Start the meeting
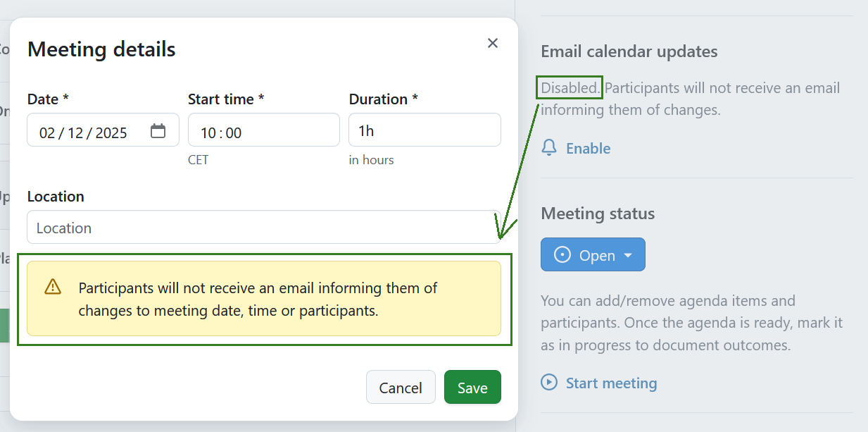 click(x=611, y=383)
